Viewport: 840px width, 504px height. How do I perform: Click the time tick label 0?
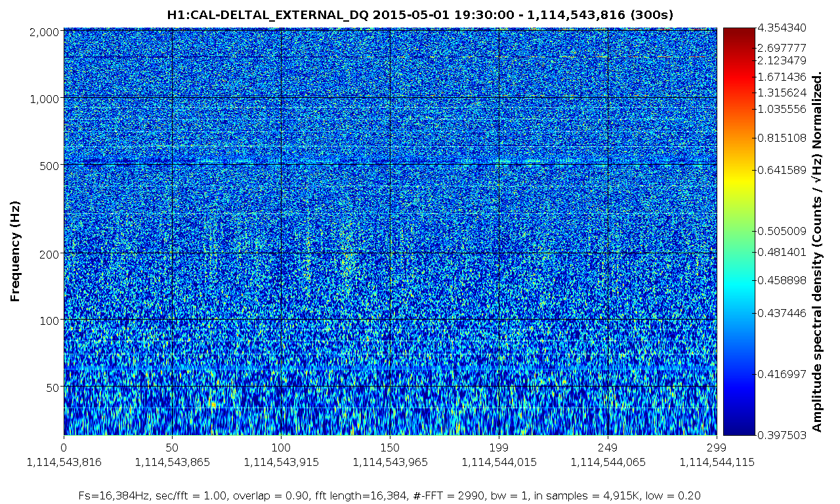[64, 448]
